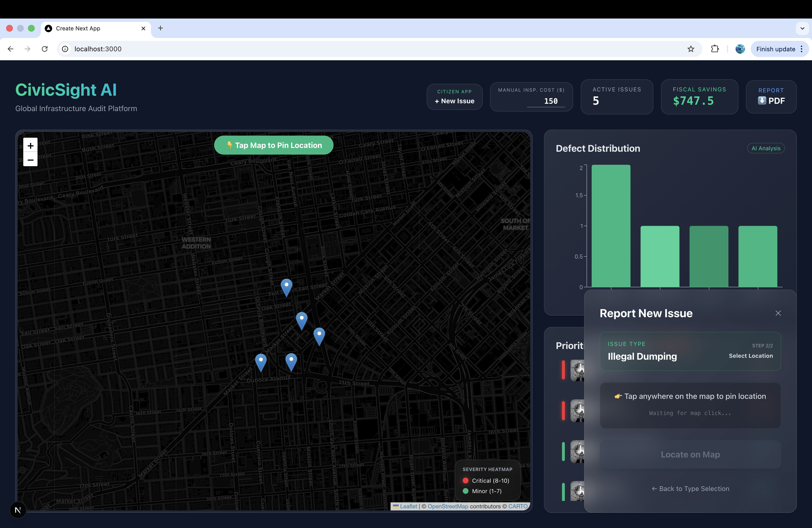Open the tab search dropdown chevron
This screenshot has height=528, width=812.
tap(802, 28)
